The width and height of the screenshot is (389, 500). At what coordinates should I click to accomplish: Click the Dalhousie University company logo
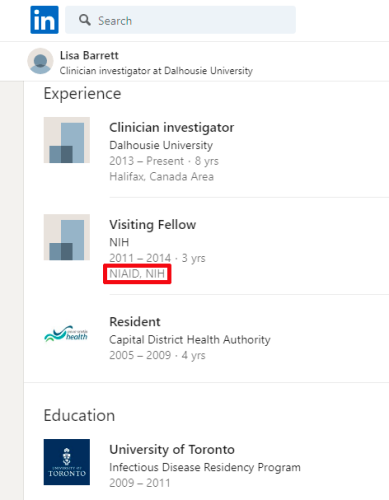[x=67, y=140]
